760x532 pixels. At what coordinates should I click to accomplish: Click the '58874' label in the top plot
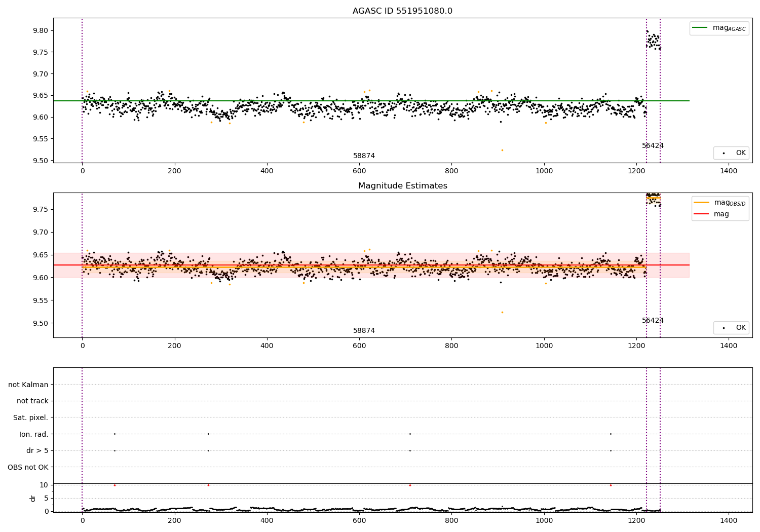pos(364,156)
